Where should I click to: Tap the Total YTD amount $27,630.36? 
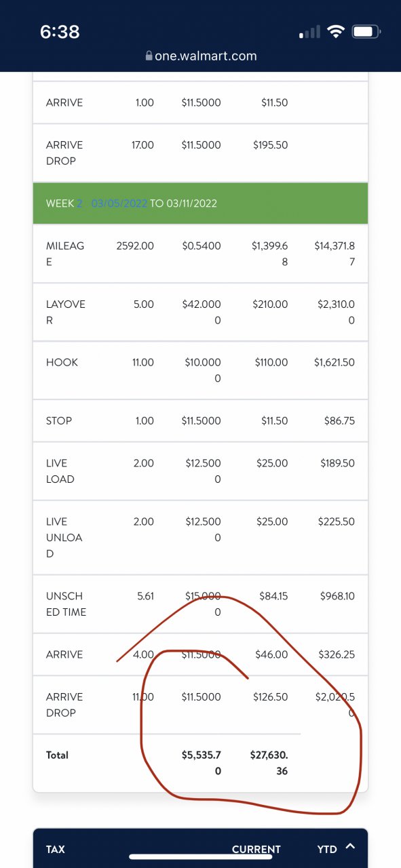267,762
